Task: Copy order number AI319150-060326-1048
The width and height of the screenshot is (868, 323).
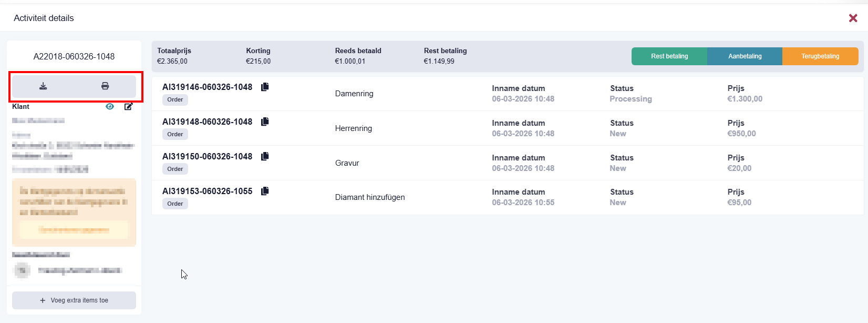Action: point(265,156)
